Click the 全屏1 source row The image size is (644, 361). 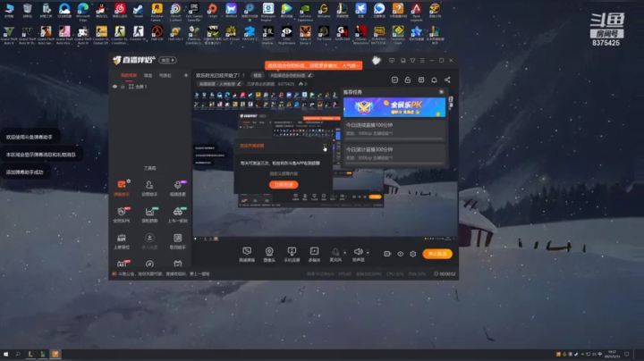(x=151, y=87)
